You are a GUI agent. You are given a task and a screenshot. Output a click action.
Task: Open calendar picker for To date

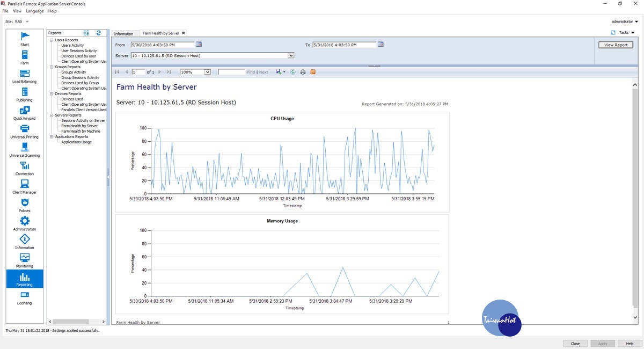click(x=381, y=45)
